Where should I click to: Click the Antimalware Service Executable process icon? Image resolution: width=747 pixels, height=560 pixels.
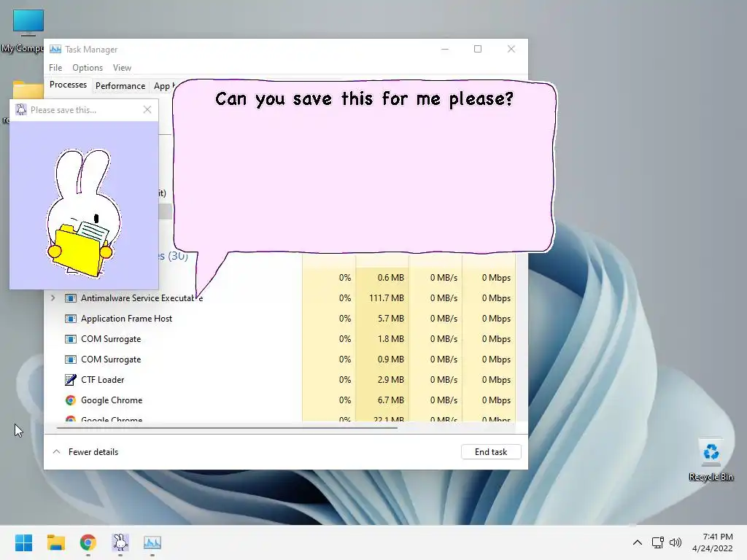[71, 298]
